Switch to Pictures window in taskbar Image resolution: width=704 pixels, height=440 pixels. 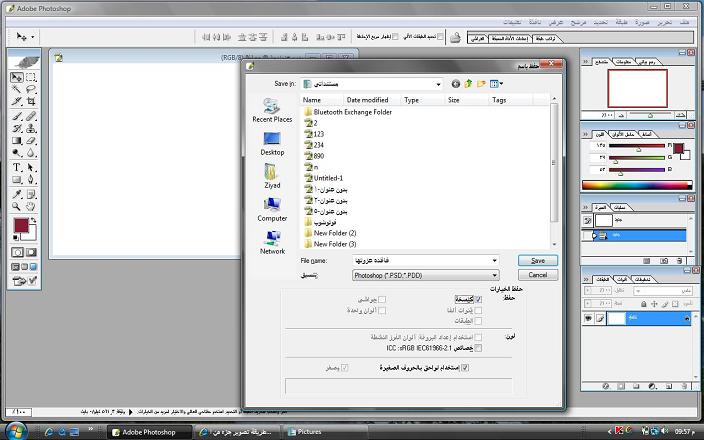pyautogui.click(x=310, y=432)
